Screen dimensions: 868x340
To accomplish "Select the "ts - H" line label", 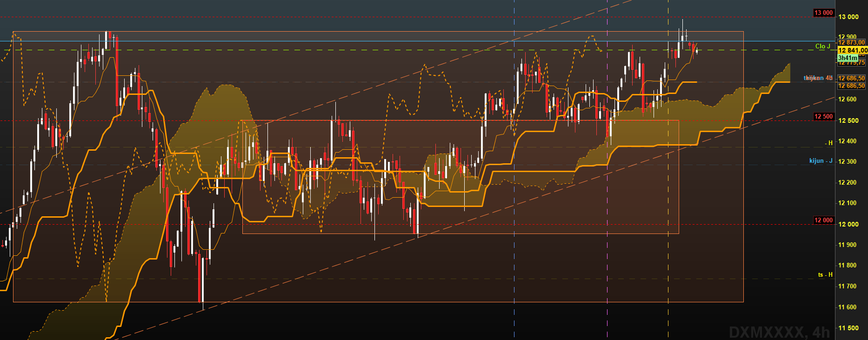I will tap(826, 275).
